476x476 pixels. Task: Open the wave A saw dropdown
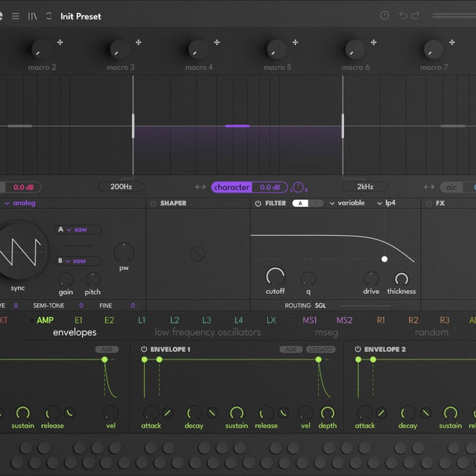pos(78,230)
